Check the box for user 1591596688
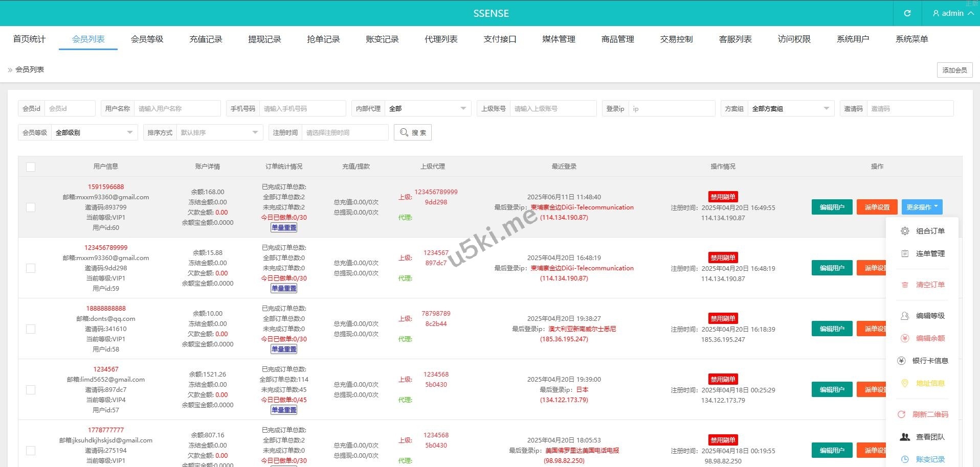The width and height of the screenshot is (980, 467). (x=31, y=207)
